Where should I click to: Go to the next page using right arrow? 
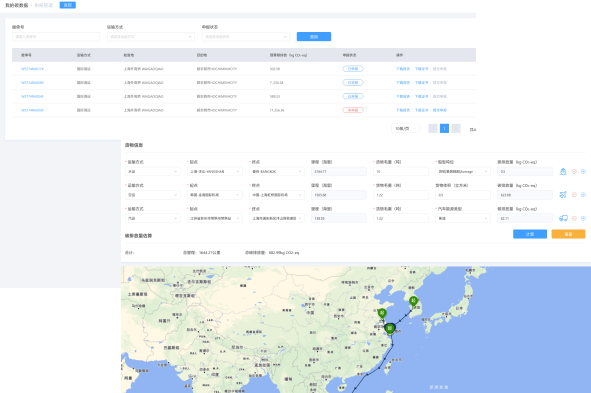point(456,128)
